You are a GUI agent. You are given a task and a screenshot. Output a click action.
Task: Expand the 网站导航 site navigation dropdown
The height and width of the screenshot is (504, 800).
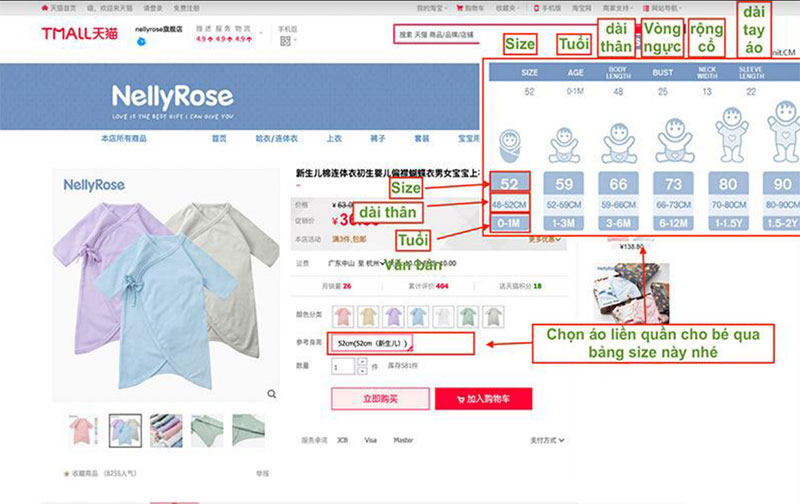point(662,8)
